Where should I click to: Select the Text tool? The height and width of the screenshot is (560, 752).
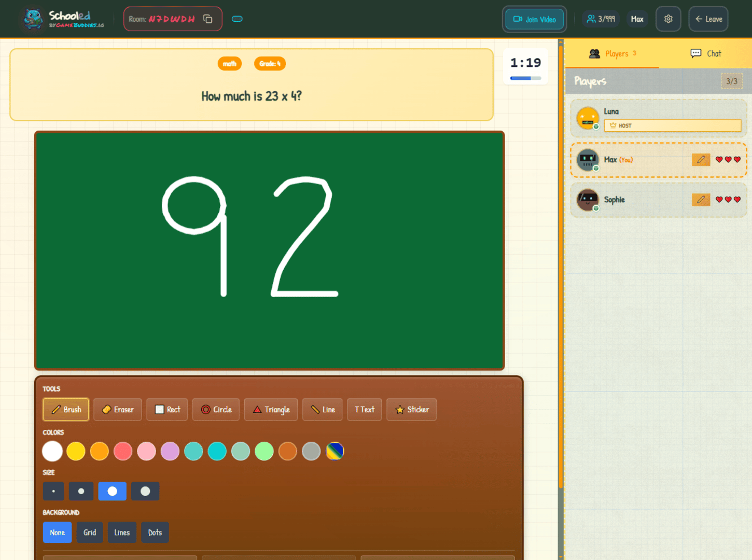pos(365,410)
